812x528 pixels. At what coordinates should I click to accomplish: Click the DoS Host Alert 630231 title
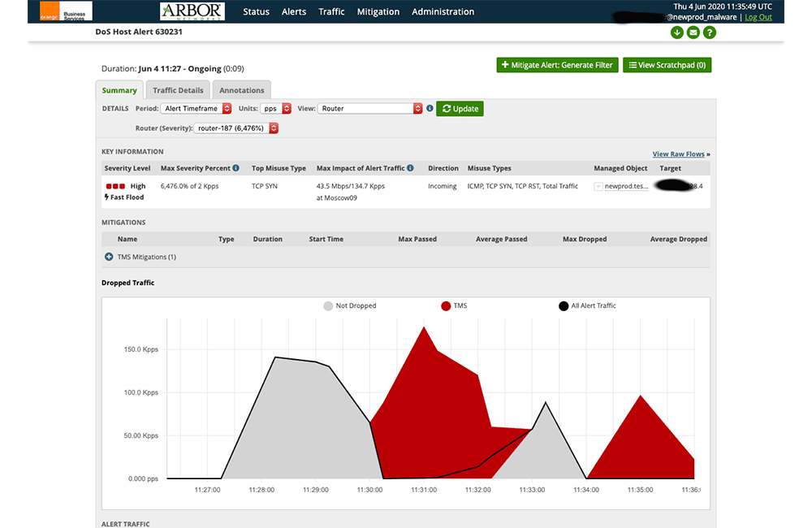pyautogui.click(x=139, y=32)
